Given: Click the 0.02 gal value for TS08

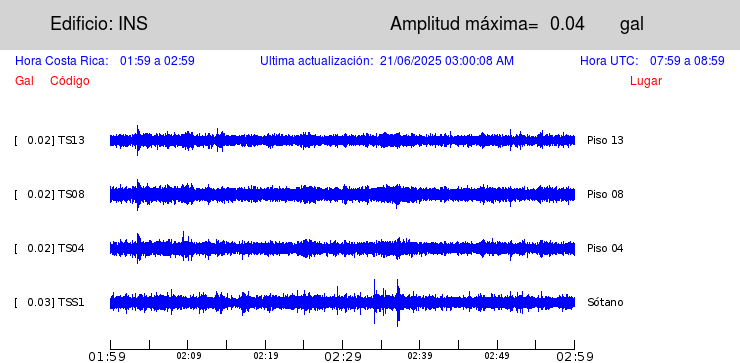Looking at the screenshot, I should [x=37, y=194].
